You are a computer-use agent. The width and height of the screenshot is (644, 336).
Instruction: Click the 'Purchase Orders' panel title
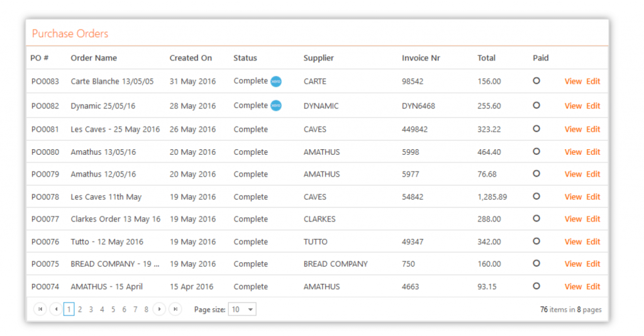(x=70, y=34)
